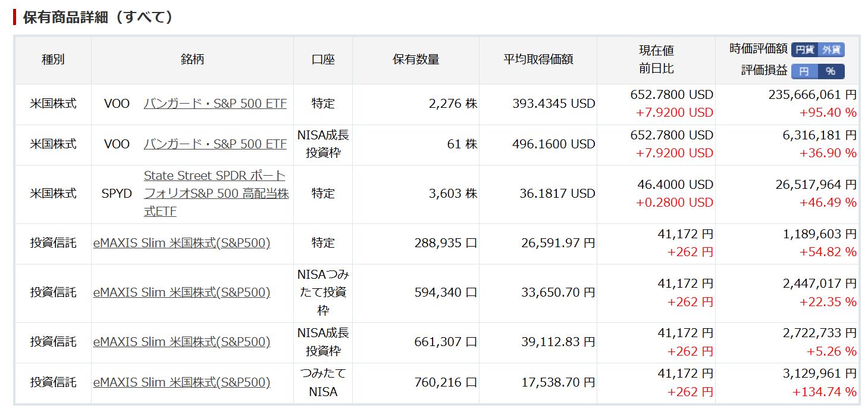Click the 平均取得価額 column header
The image size is (868, 411).
point(538,60)
